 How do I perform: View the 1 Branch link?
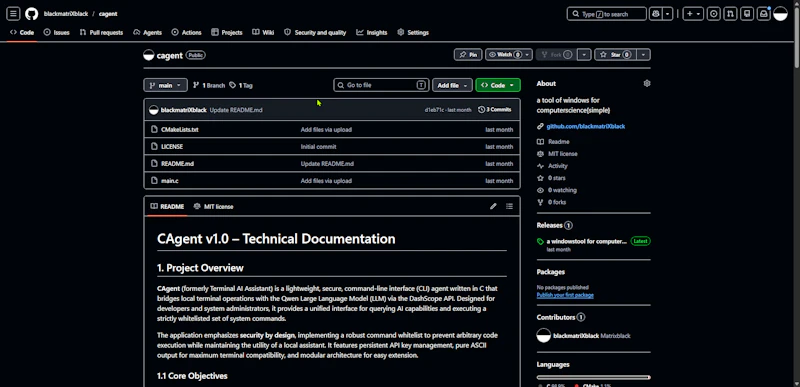point(209,85)
